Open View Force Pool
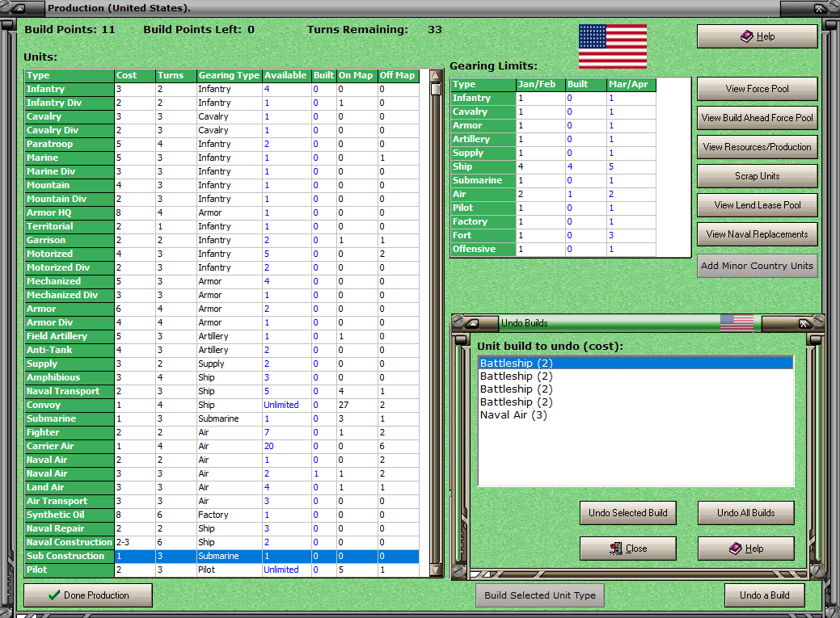The width and height of the screenshot is (840, 618). tap(757, 89)
